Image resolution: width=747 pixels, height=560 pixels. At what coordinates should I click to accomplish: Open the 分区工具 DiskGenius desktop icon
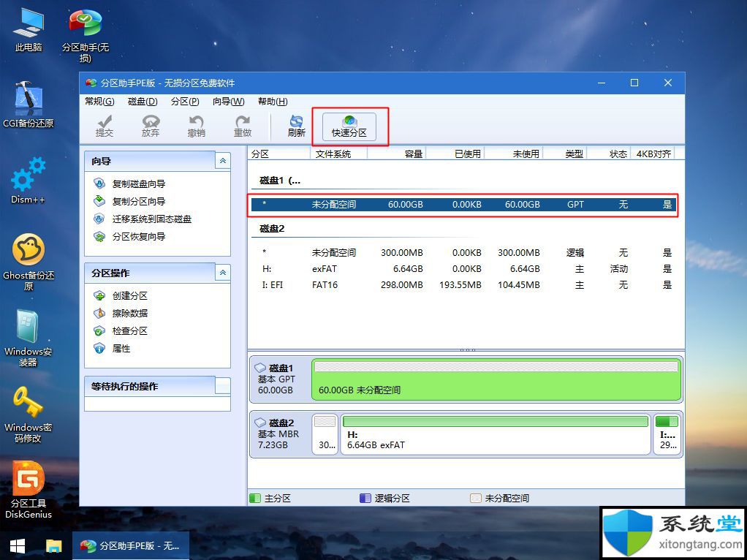click(x=28, y=490)
